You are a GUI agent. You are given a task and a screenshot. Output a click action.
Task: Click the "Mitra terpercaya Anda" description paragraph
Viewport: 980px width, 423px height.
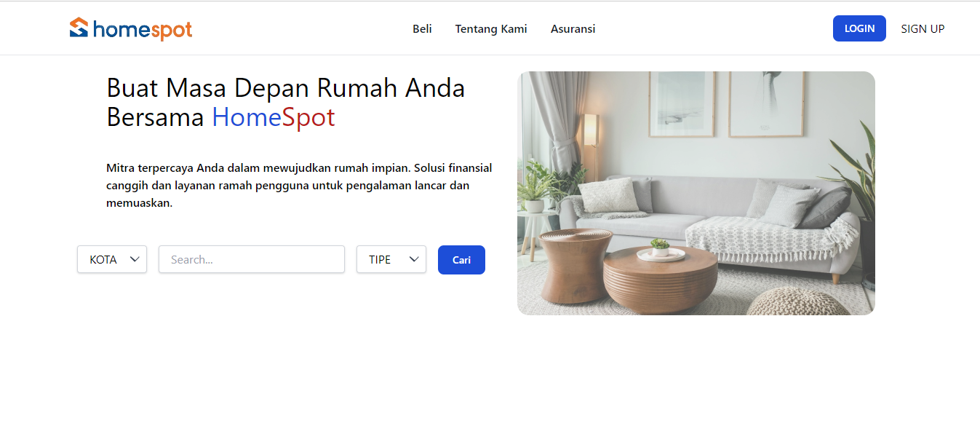tap(299, 186)
